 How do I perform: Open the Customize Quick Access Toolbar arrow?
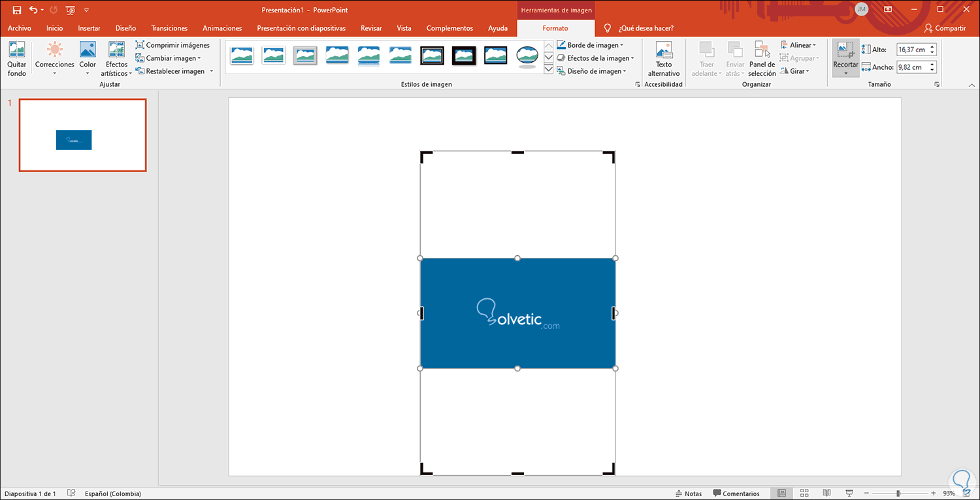(87, 10)
